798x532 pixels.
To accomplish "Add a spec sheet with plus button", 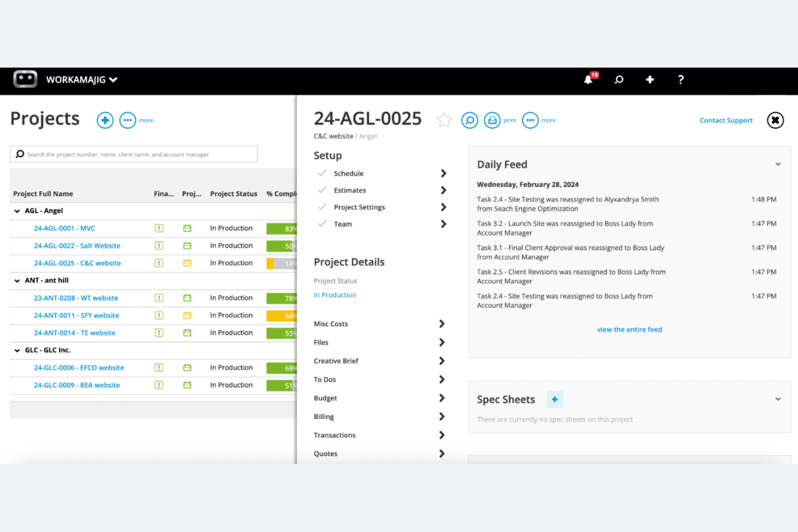I will pyautogui.click(x=555, y=399).
